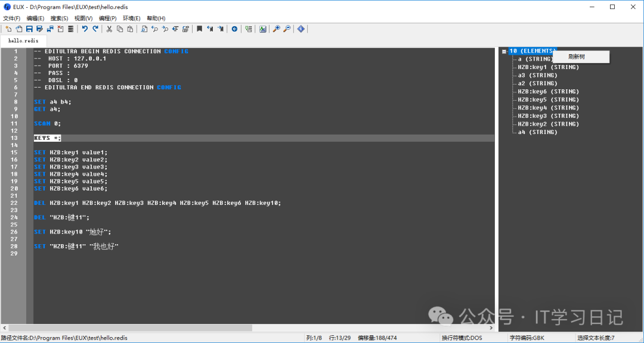Select HZB:key1 (STRING) in the tree

point(548,67)
